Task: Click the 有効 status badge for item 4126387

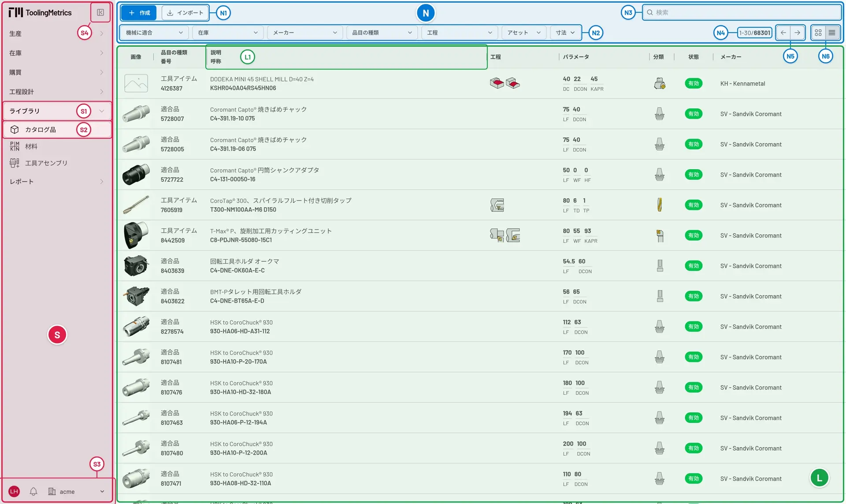Action: tap(694, 83)
